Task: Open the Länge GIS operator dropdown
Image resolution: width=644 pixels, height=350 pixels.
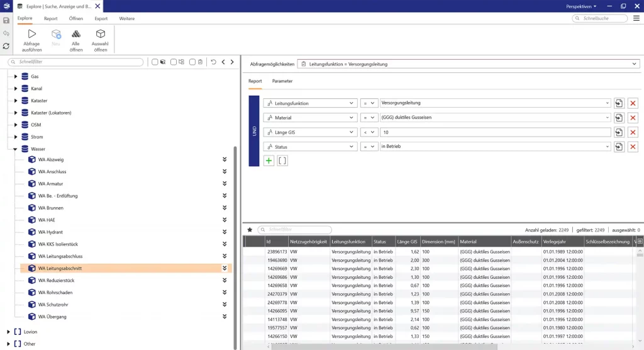Action: (369, 132)
